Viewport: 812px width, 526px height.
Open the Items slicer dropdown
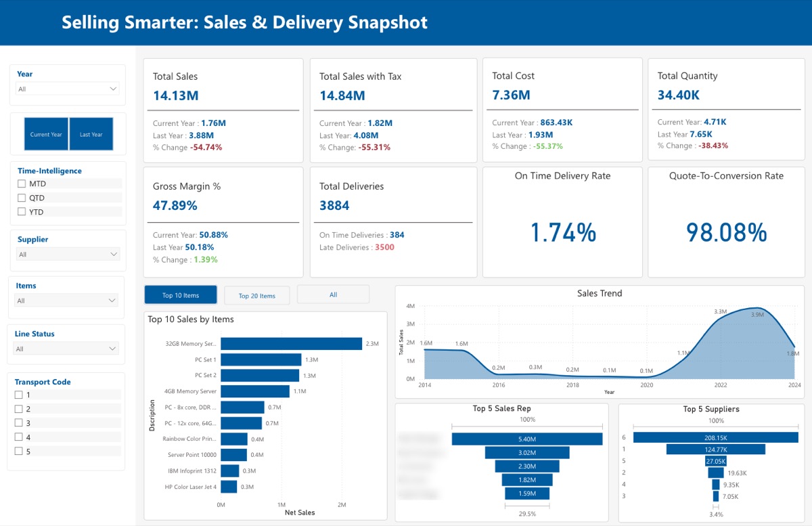[67, 301]
